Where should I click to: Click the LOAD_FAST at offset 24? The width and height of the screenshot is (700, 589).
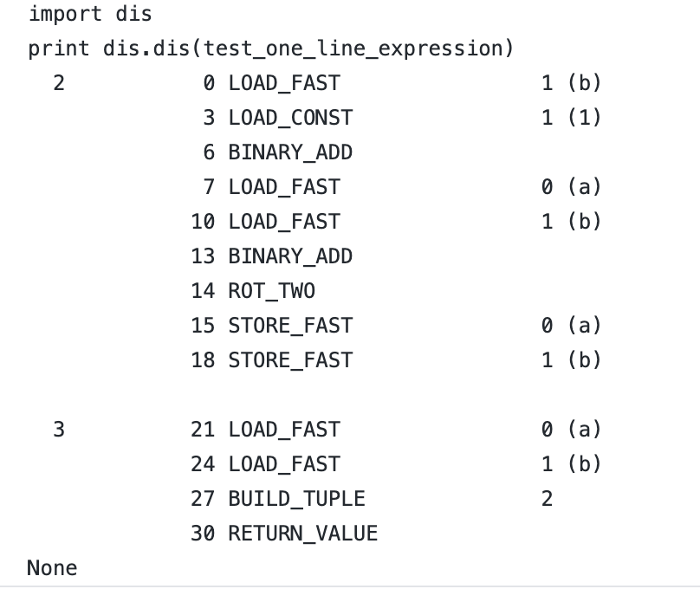tap(284, 464)
